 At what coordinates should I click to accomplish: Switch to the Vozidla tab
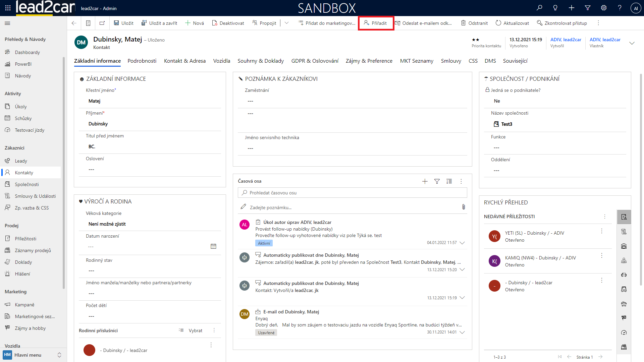221,61
